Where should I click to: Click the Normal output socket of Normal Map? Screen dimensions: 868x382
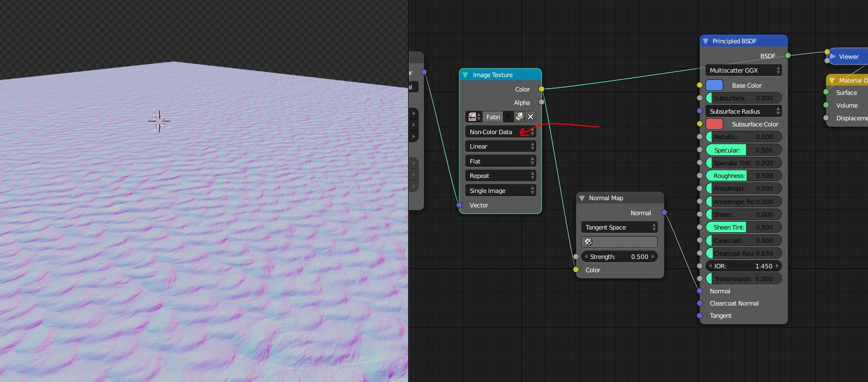coord(664,213)
